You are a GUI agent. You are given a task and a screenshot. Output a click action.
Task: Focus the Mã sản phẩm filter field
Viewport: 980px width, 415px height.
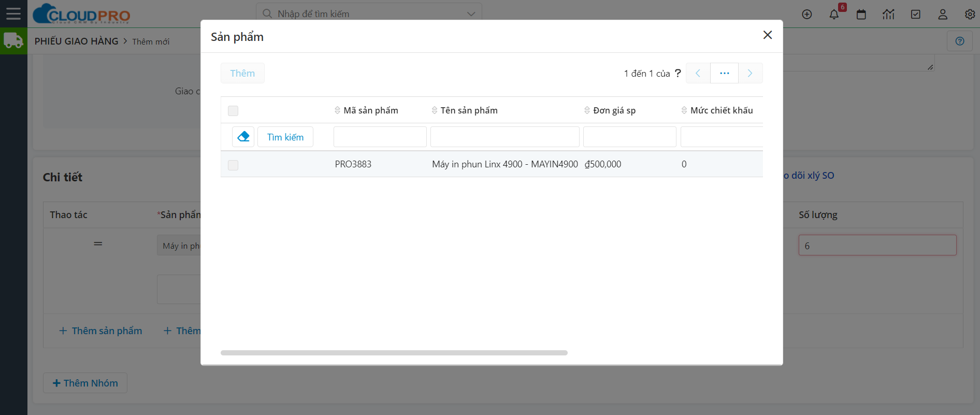[380, 137]
